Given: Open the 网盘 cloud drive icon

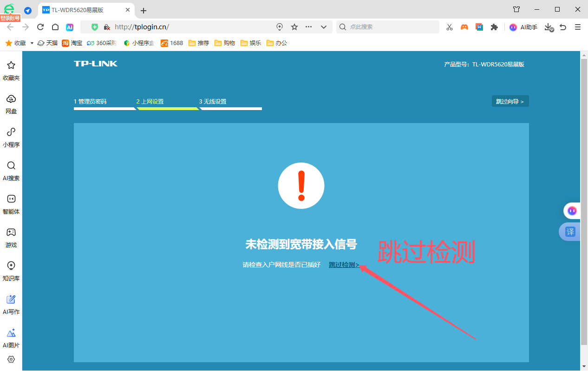Looking at the screenshot, I should (11, 104).
